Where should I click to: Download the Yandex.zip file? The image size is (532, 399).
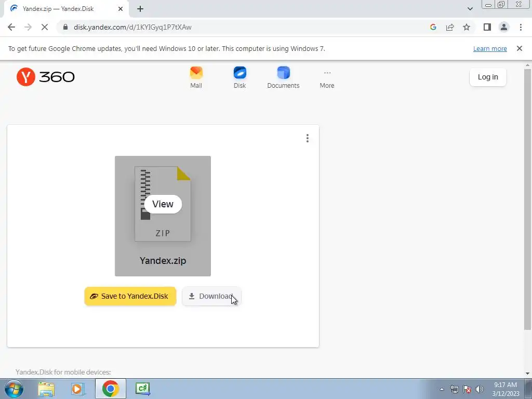[211, 296]
